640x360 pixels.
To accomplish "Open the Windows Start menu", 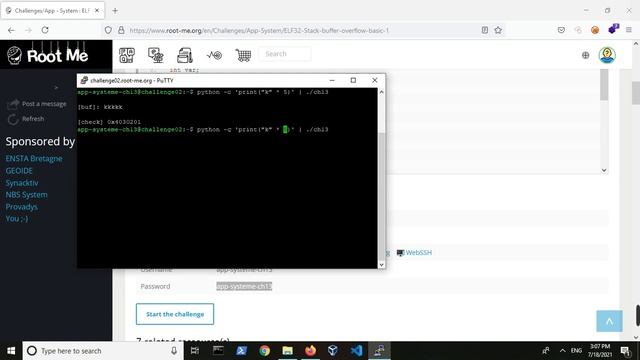I will [x=11, y=351].
